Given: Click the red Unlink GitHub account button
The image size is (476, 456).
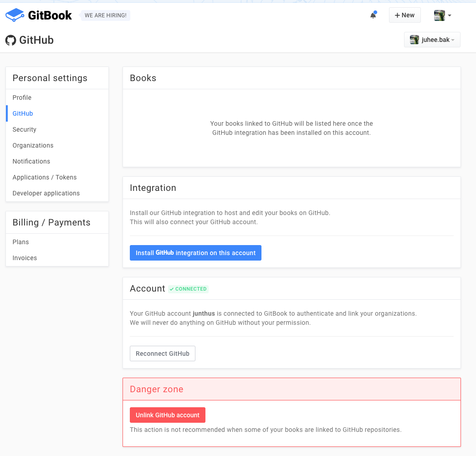Looking at the screenshot, I should 168,415.
